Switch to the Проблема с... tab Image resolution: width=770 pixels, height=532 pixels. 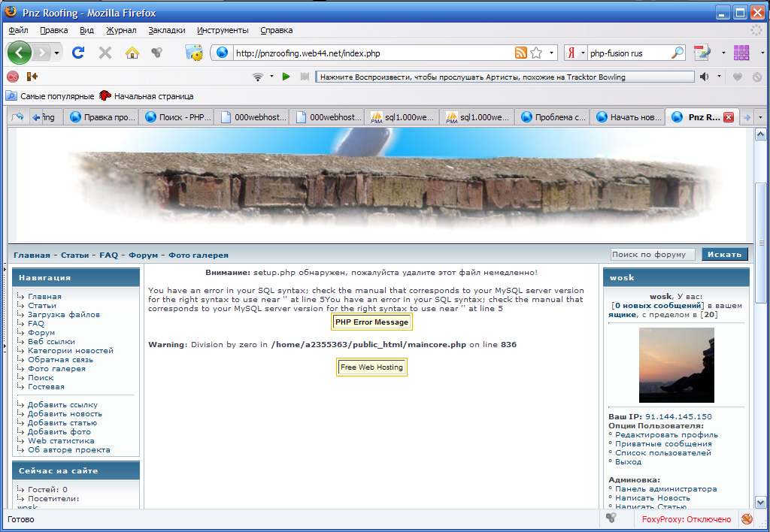(x=553, y=117)
